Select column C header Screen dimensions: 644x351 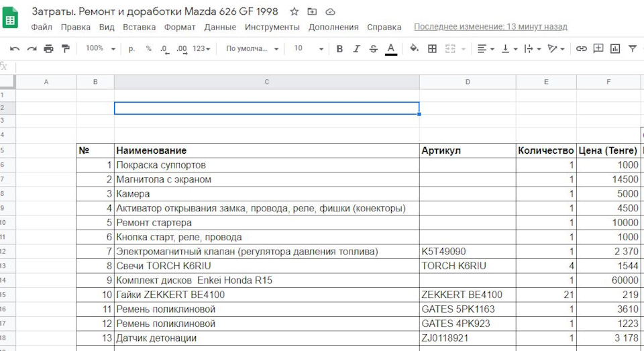click(x=266, y=82)
